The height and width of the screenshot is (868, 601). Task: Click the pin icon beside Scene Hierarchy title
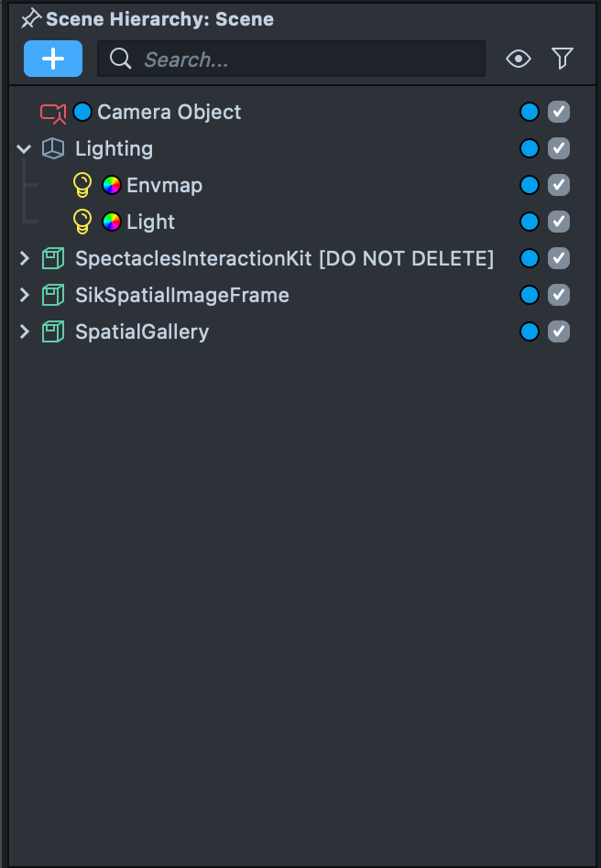click(x=31, y=18)
